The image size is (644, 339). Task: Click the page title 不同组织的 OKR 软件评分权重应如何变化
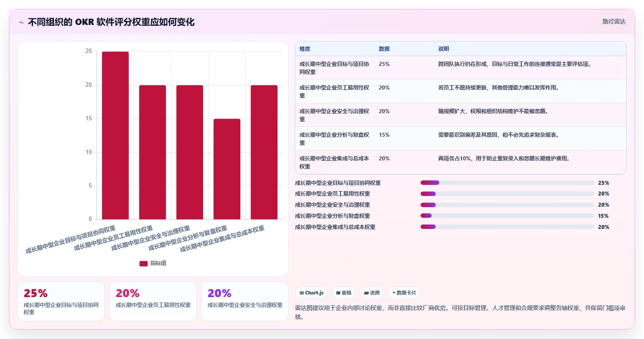point(111,22)
